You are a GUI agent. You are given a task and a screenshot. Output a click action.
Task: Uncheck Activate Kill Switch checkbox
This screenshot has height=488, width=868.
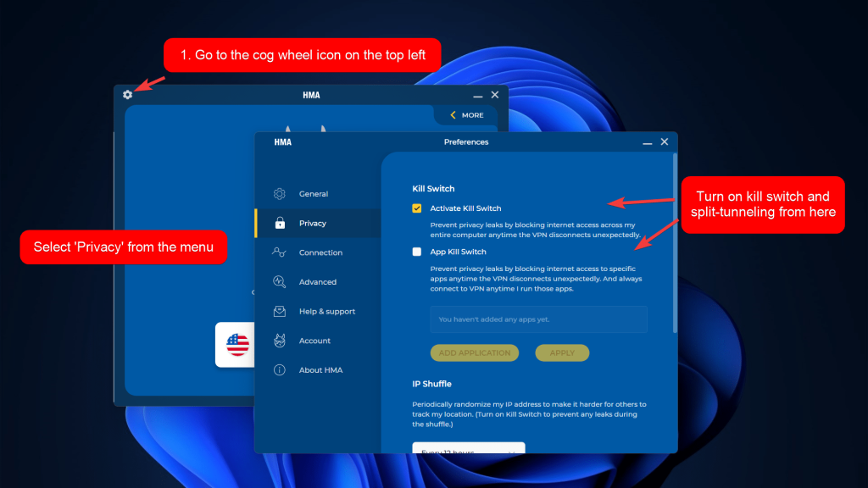(x=417, y=208)
